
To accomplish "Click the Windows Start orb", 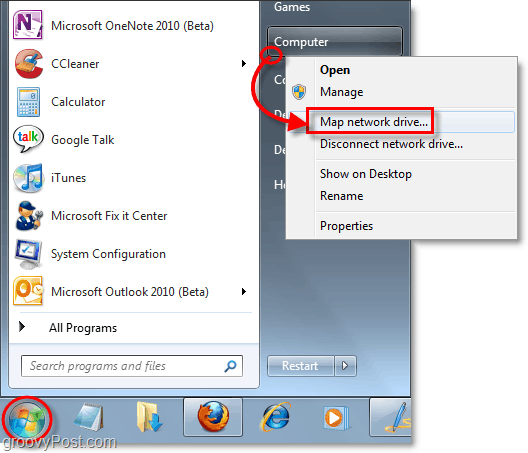I will (x=27, y=419).
